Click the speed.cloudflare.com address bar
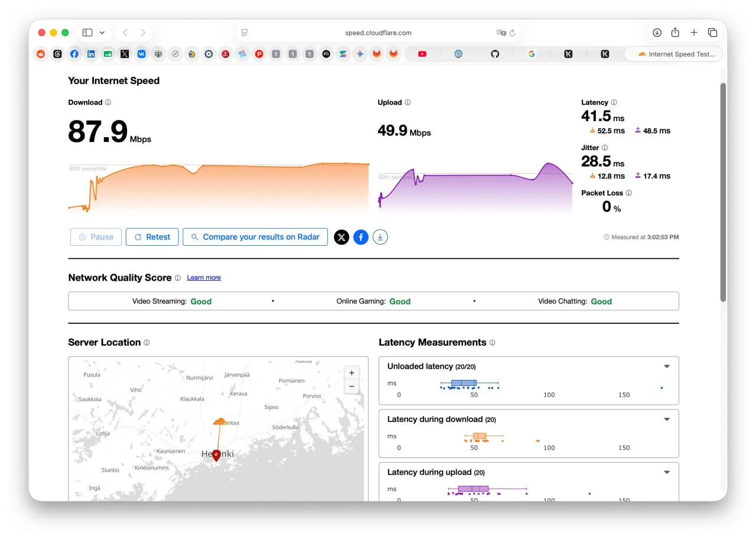 [378, 33]
